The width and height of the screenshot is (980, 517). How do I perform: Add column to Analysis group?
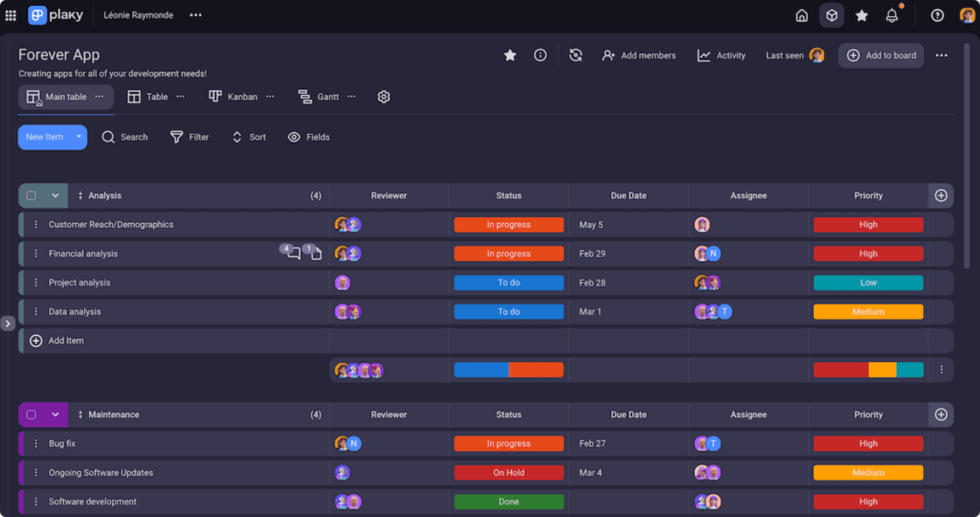tap(941, 195)
